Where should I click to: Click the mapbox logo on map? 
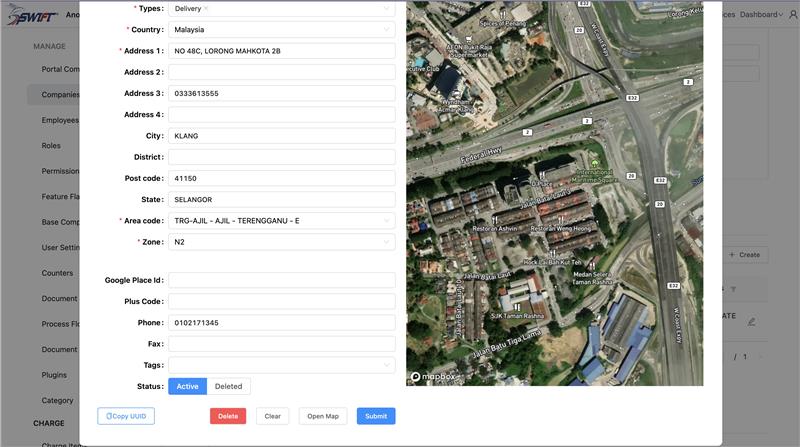(434, 377)
